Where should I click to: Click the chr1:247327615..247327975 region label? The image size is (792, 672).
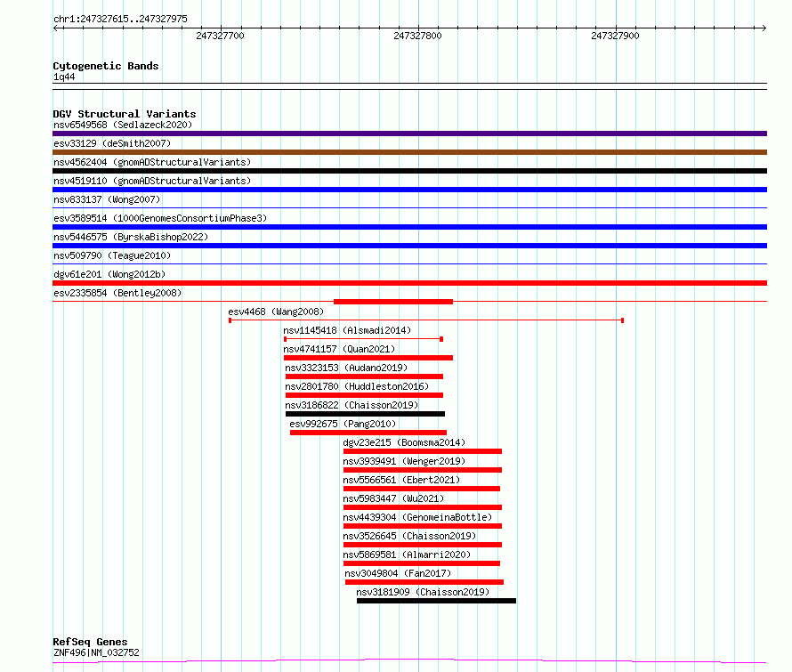pos(120,20)
